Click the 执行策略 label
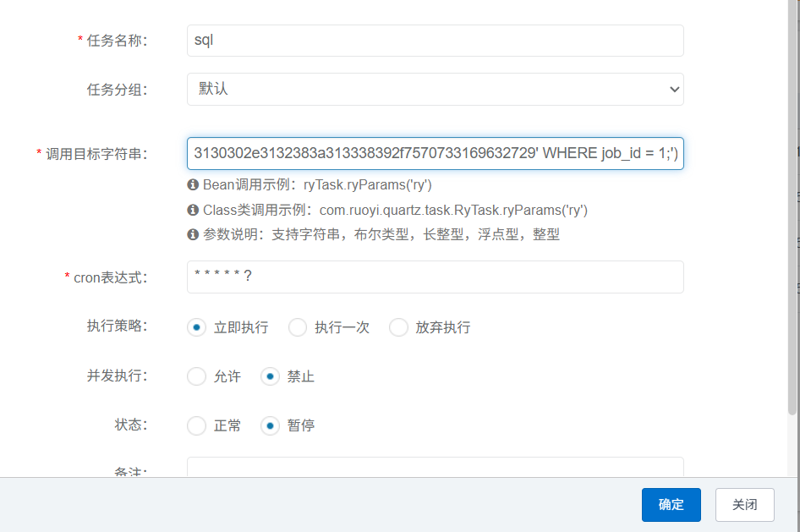Image resolution: width=800 pixels, height=532 pixels. pos(117,326)
